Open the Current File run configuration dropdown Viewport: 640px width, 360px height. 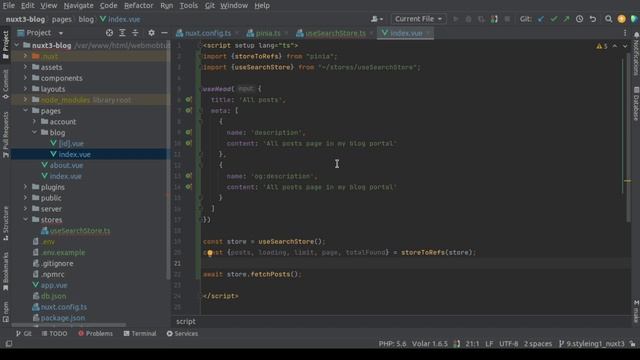[418, 19]
